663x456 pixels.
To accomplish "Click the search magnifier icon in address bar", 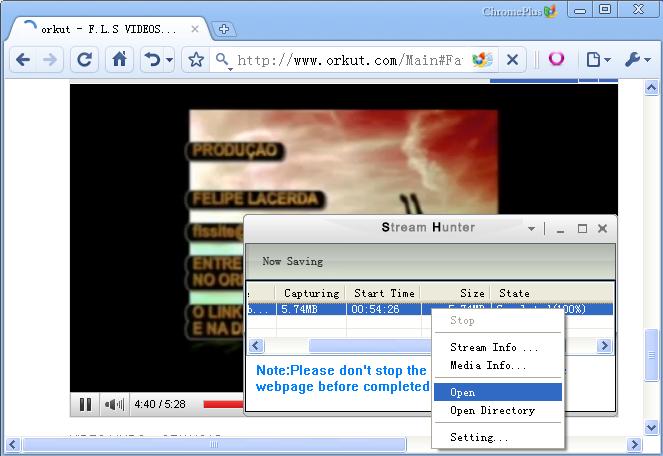I will [x=222, y=60].
